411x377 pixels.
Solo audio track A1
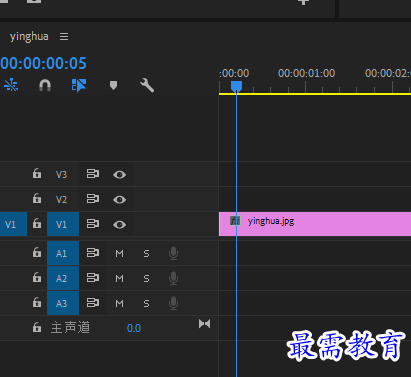coord(146,254)
